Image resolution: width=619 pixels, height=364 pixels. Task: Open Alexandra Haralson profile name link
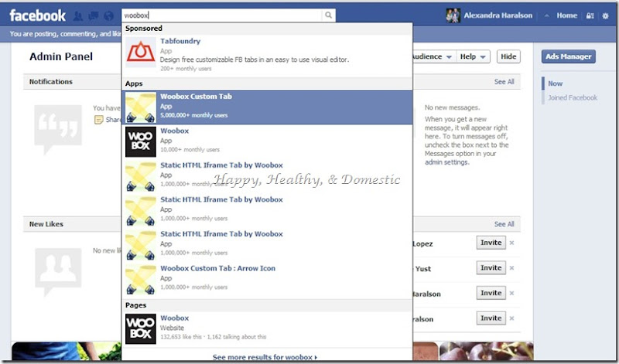click(x=498, y=15)
